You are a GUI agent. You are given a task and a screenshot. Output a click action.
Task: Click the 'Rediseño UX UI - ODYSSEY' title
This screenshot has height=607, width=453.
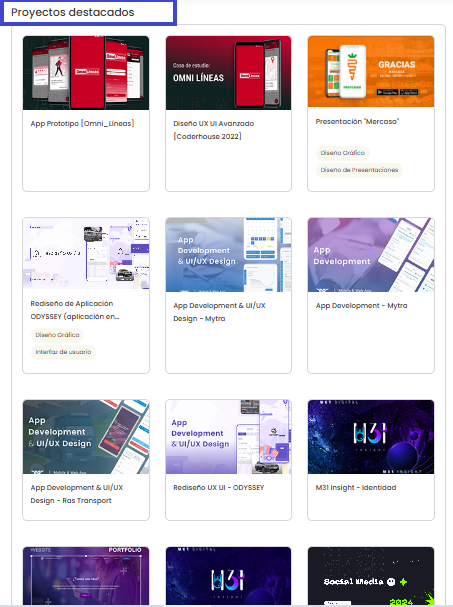(219, 487)
